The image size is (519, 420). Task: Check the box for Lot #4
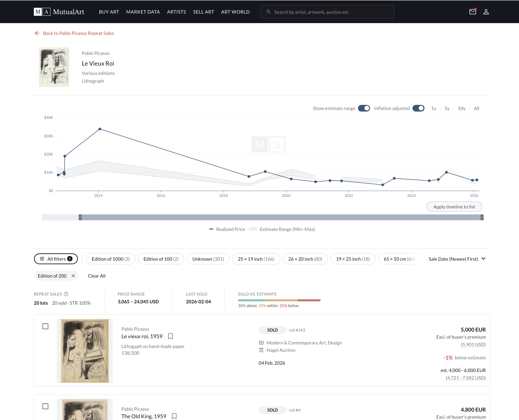(45, 406)
